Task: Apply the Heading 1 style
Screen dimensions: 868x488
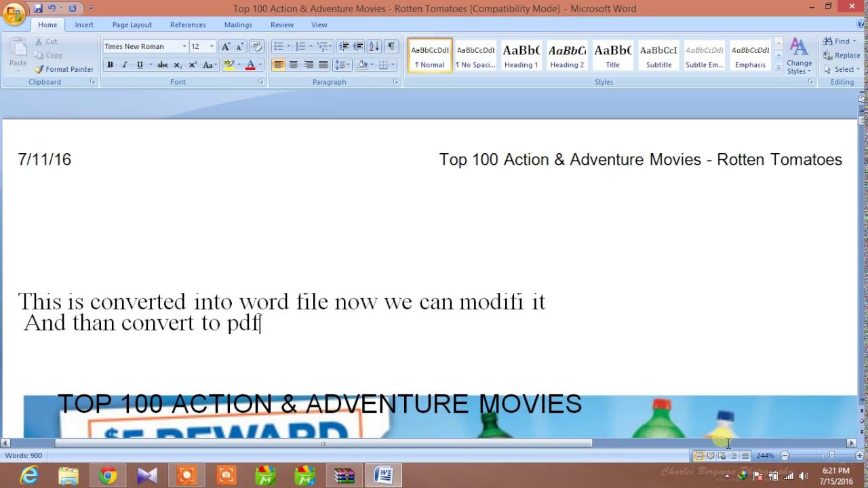Action: click(x=521, y=56)
